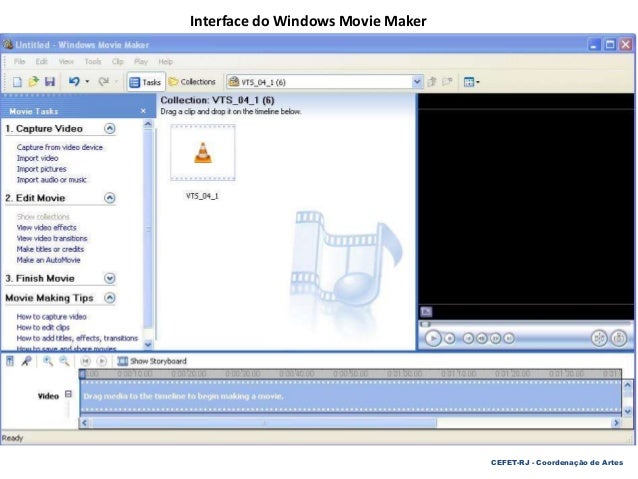Open the Edit menu
The image size is (638, 479).
coord(42,61)
